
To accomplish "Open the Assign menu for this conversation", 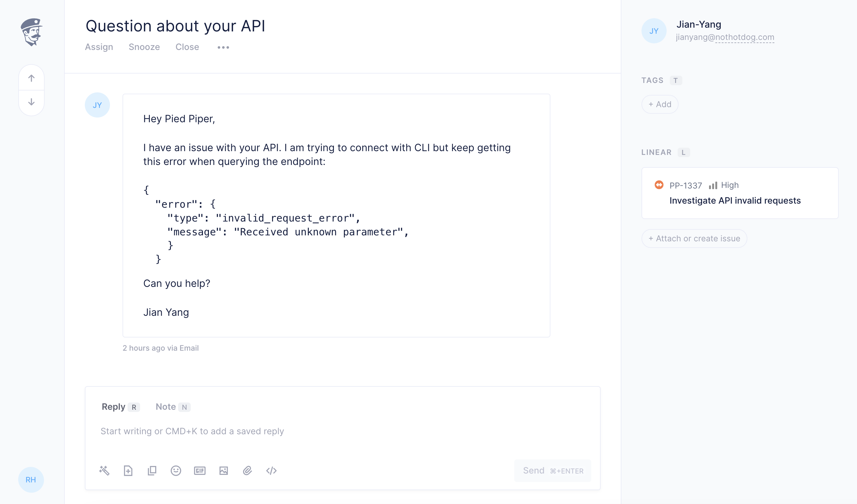I will tap(99, 47).
